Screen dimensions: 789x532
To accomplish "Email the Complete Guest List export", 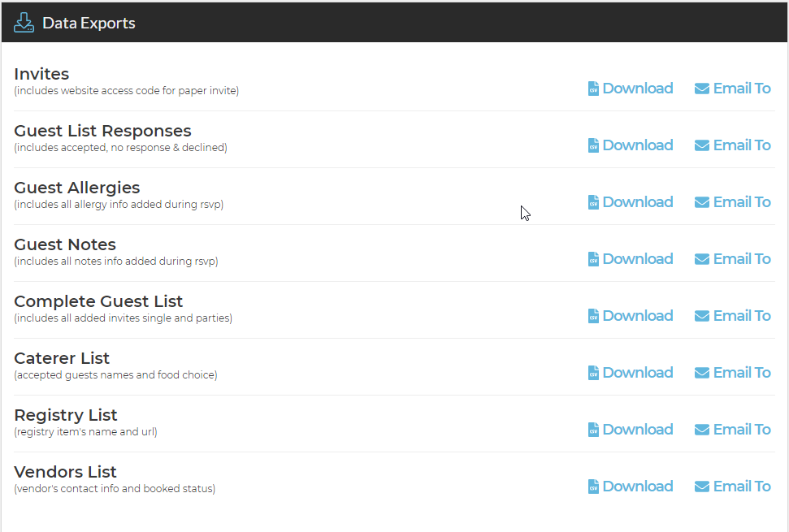I will point(732,316).
